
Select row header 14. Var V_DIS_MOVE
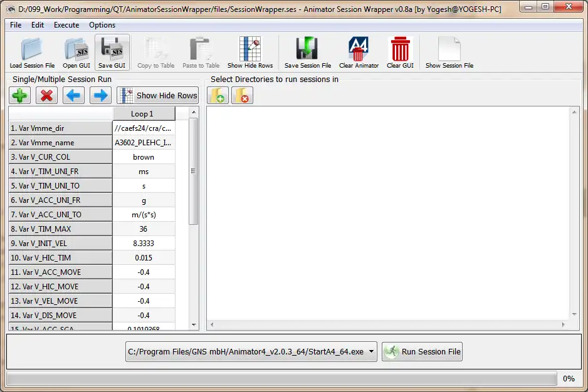[x=60, y=315]
